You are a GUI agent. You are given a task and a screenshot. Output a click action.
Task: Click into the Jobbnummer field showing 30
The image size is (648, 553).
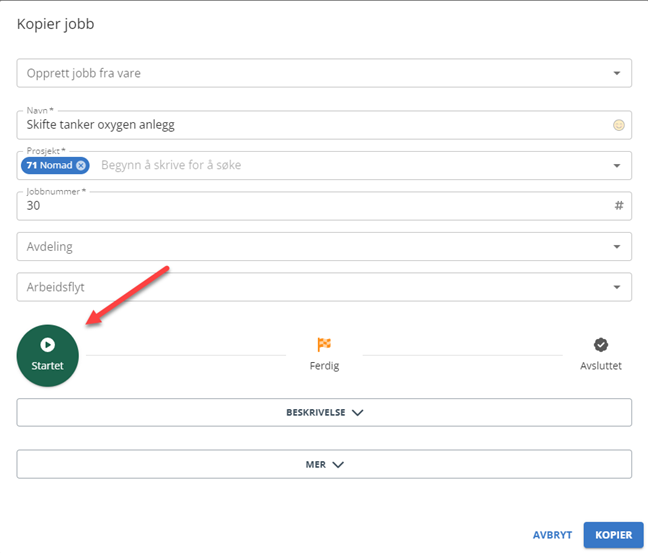point(314,206)
